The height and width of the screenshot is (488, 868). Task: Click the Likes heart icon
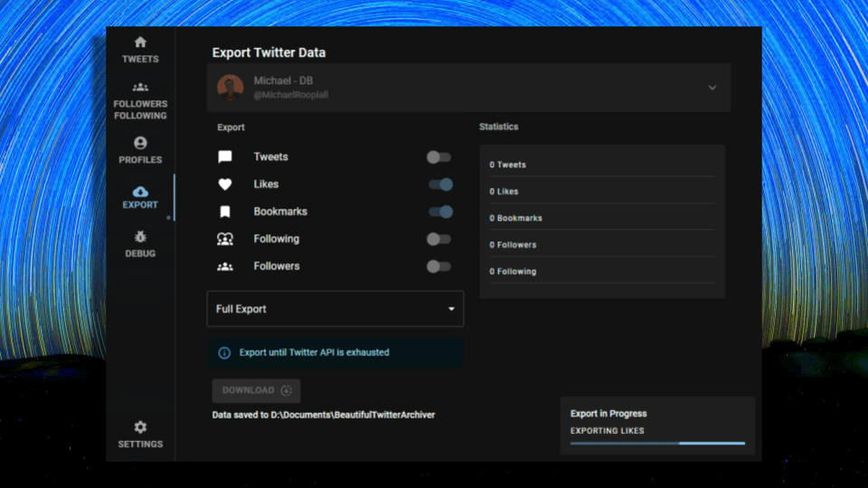[225, 184]
